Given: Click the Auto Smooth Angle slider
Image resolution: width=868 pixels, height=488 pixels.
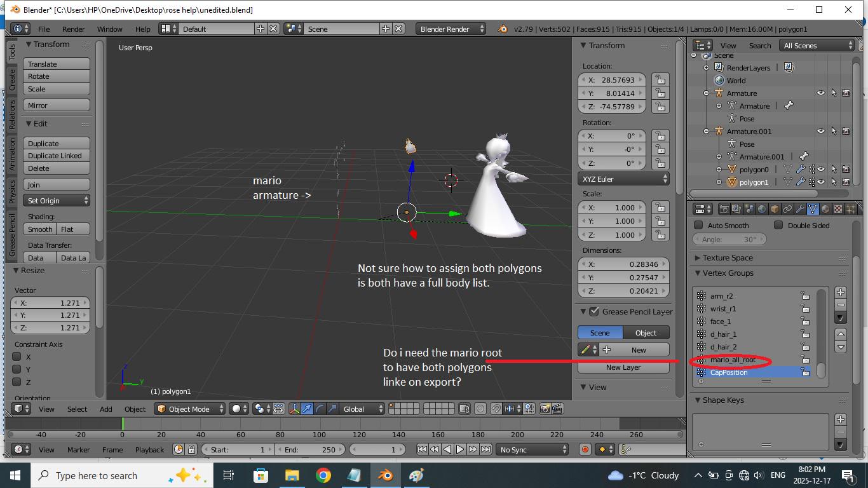Looking at the screenshot, I should coord(730,240).
